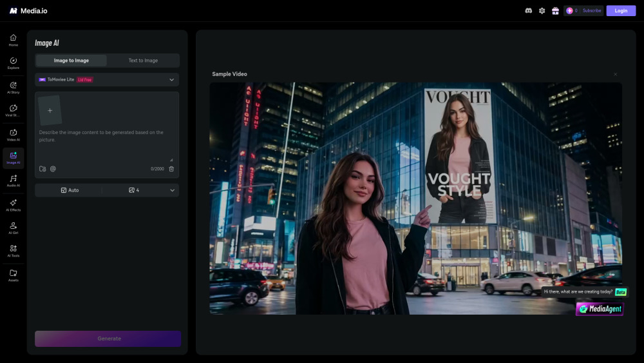Open the MediaAgent assistant button
Screen dimensions: 644x363
600,309
